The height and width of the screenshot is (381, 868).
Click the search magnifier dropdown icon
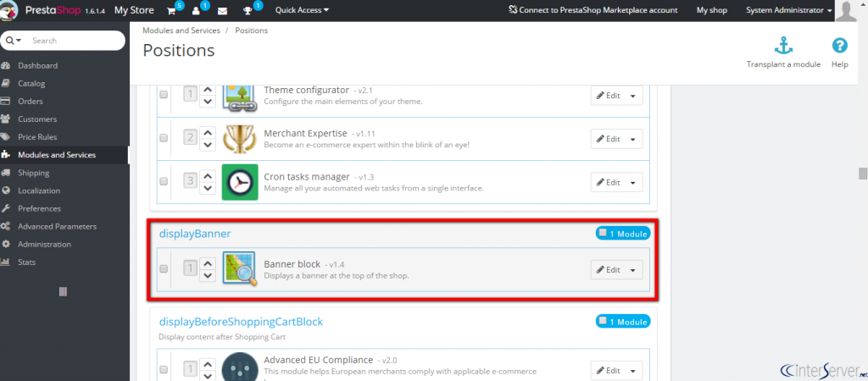tap(14, 41)
